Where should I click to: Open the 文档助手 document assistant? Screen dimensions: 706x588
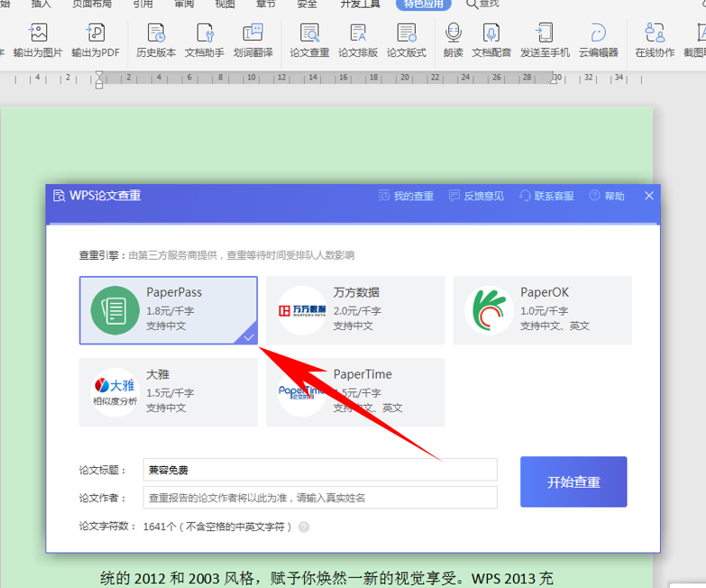205,41
